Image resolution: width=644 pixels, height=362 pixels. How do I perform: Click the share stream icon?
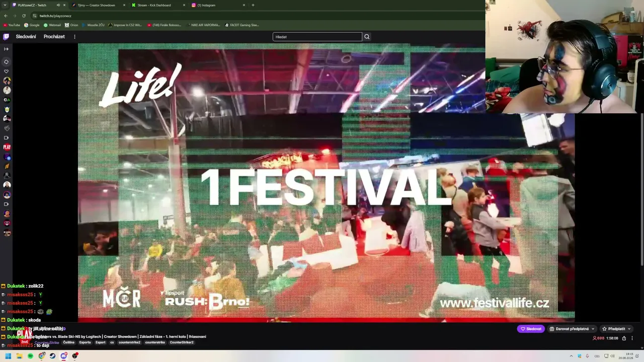pos(624,338)
